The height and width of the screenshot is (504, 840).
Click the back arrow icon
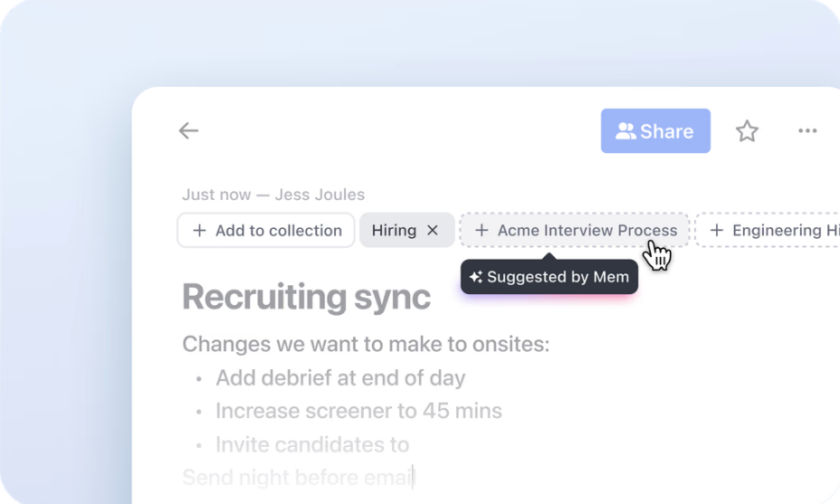click(x=188, y=130)
